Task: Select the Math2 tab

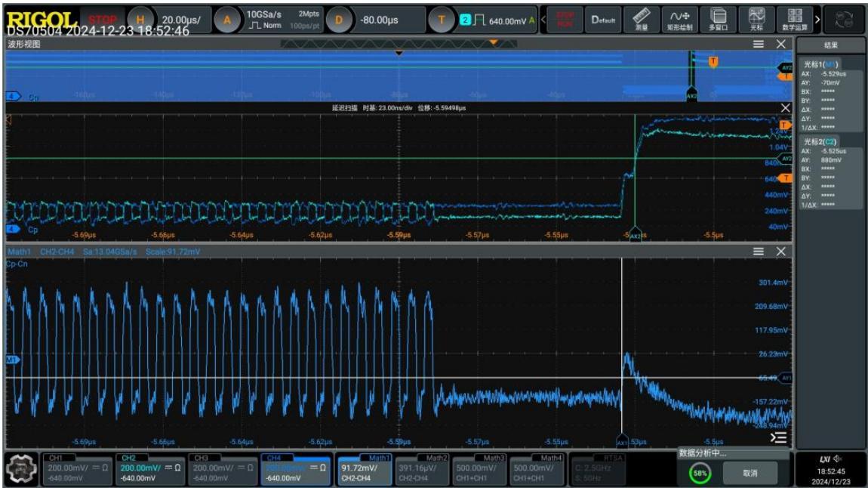Action: (422, 470)
